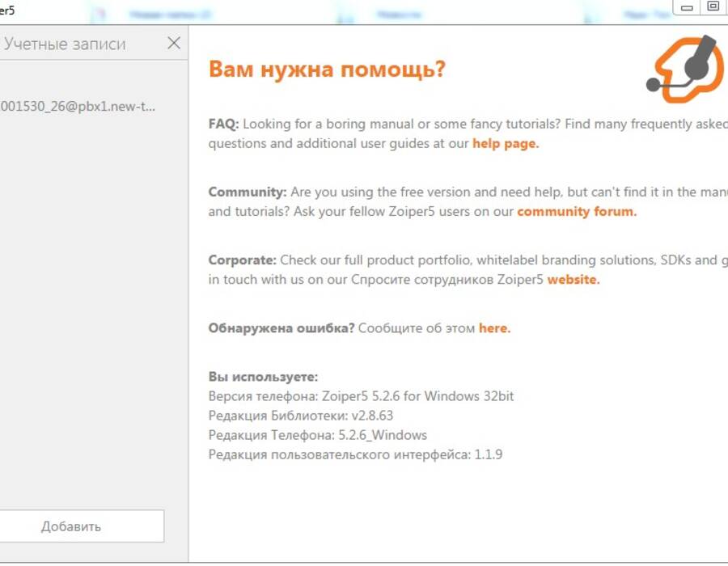Open the community forum link
The width and height of the screenshot is (728, 566).
pyautogui.click(x=577, y=212)
